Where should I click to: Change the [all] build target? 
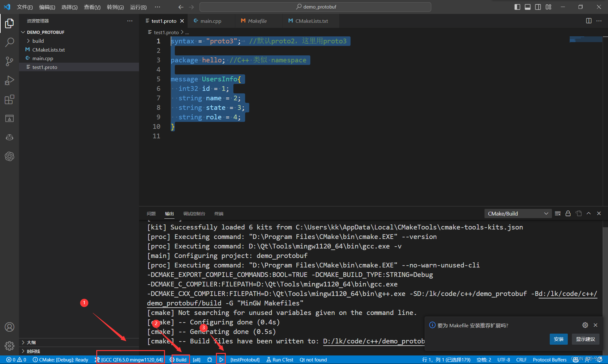[197, 360]
